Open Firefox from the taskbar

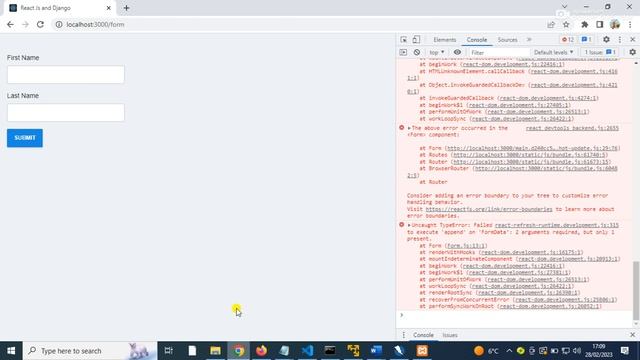click(x=262, y=351)
